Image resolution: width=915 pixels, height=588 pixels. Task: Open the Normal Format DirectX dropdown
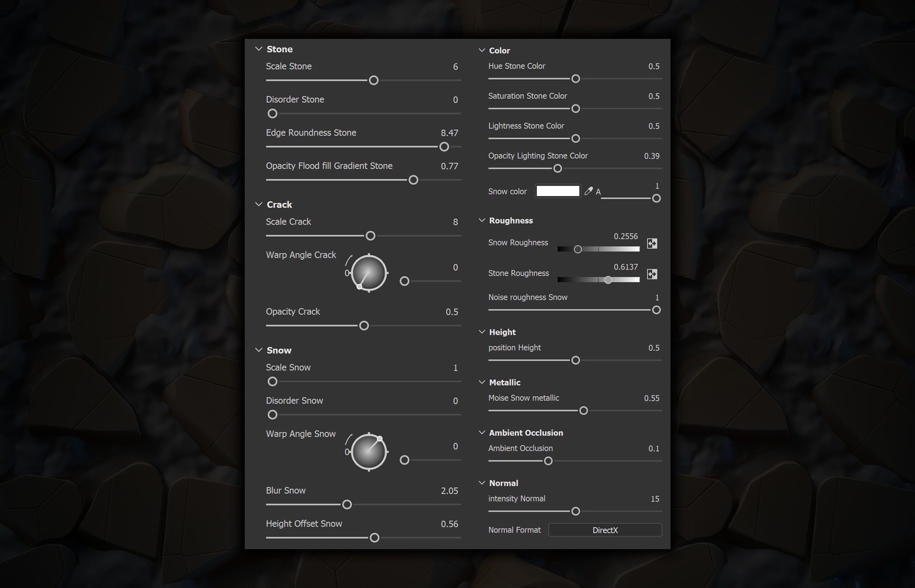[605, 530]
